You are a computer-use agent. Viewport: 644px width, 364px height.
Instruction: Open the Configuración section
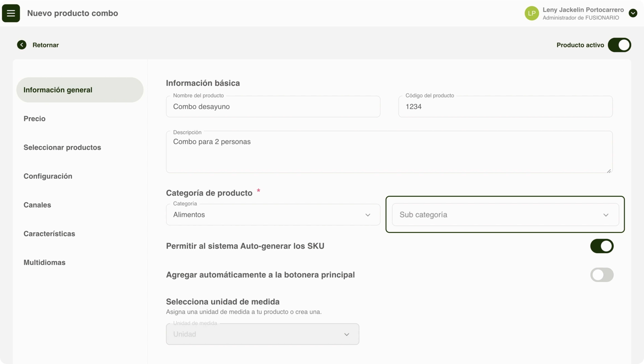[x=48, y=176]
